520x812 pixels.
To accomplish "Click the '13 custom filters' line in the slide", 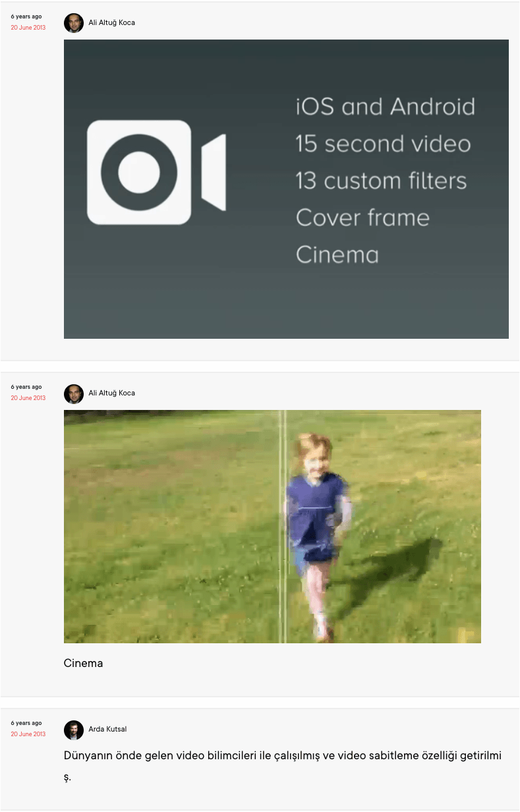I will pos(381,181).
